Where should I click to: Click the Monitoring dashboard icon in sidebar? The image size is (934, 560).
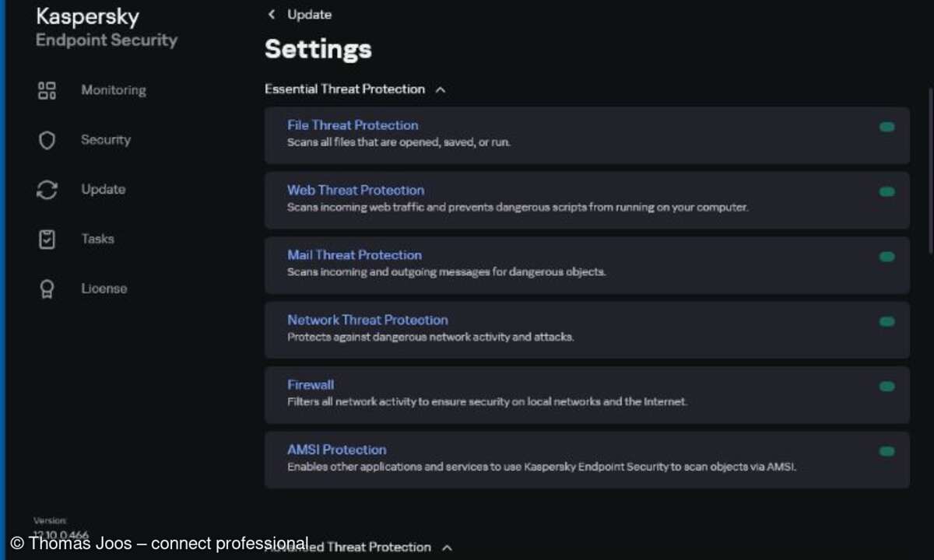tap(47, 90)
